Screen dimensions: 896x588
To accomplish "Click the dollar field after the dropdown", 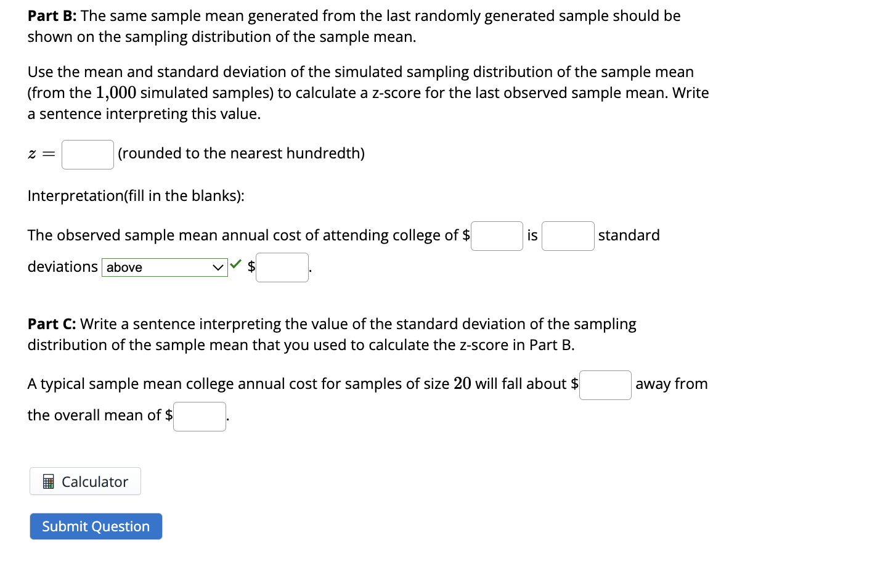I will pyautogui.click(x=282, y=267).
